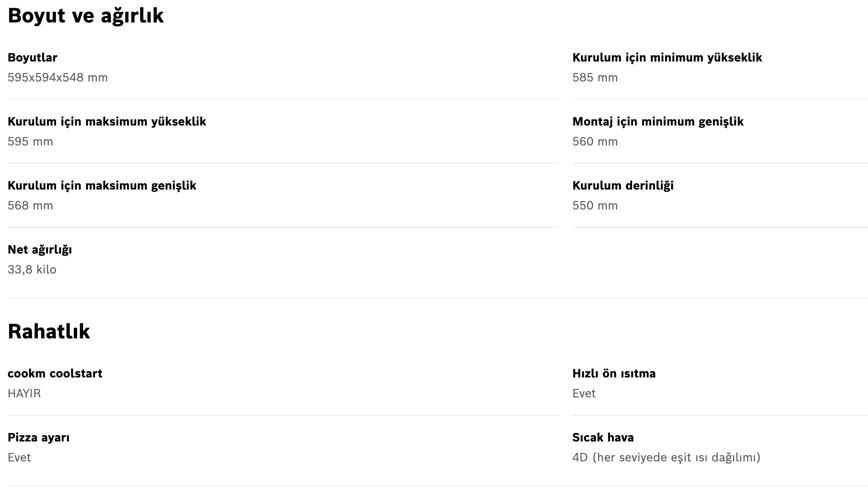Click the Hızlı ön ısıtma feature label

tap(614, 373)
